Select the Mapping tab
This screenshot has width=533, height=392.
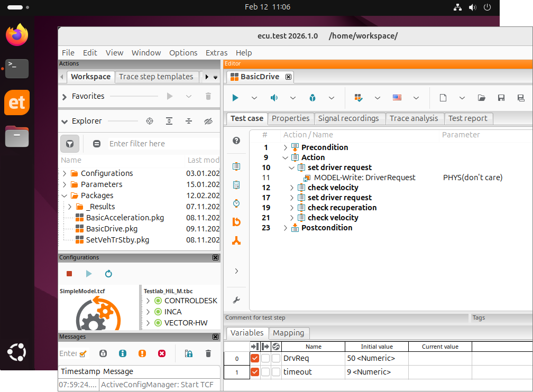[x=288, y=333]
